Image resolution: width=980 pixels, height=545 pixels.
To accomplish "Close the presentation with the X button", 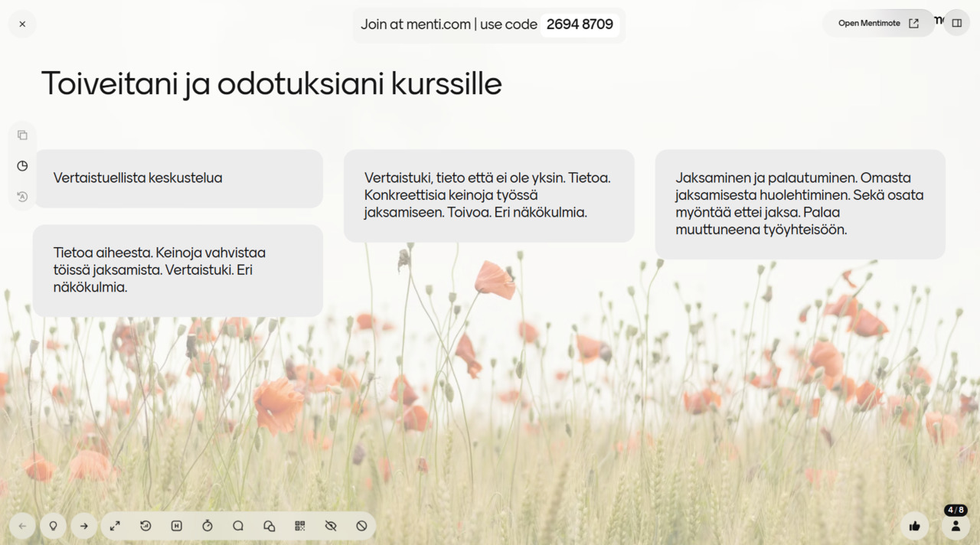I will (x=22, y=24).
